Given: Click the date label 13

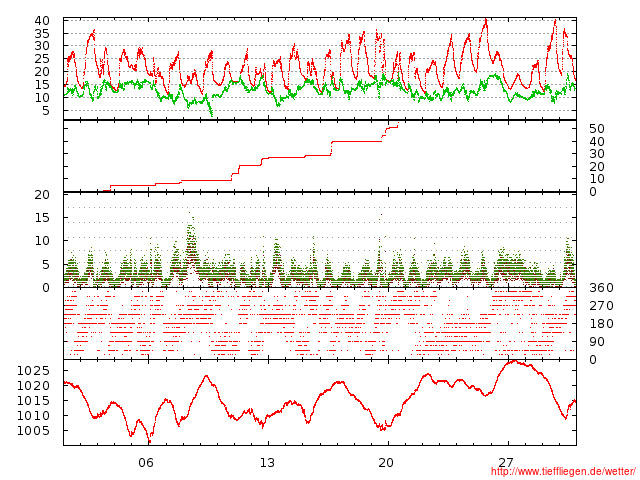Looking at the screenshot, I should (x=267, y=463).
